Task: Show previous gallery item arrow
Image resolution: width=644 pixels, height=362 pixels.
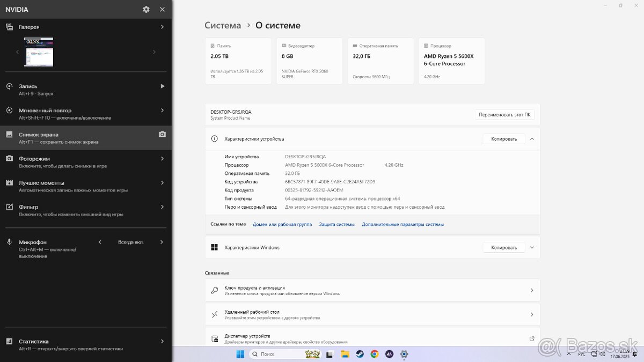Action: coord(17,52)
